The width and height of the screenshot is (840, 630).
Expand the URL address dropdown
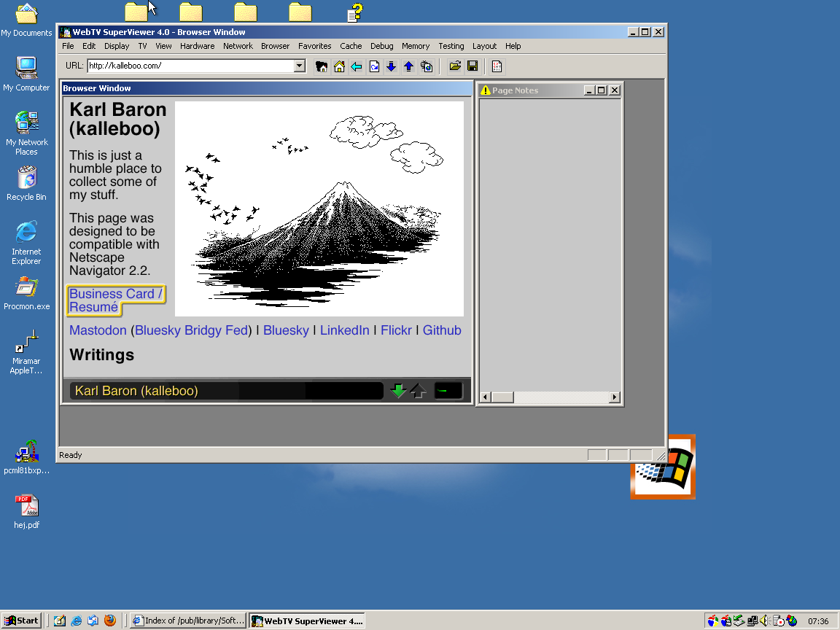tap(300, 66)
